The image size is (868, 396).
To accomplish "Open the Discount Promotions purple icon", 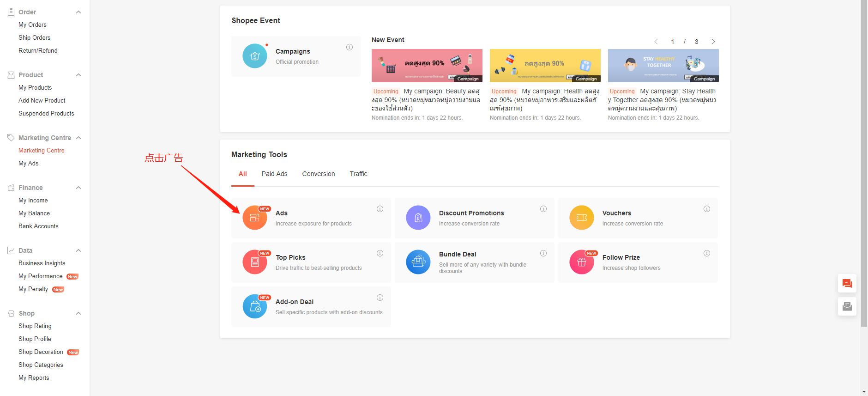I will 418,218.
